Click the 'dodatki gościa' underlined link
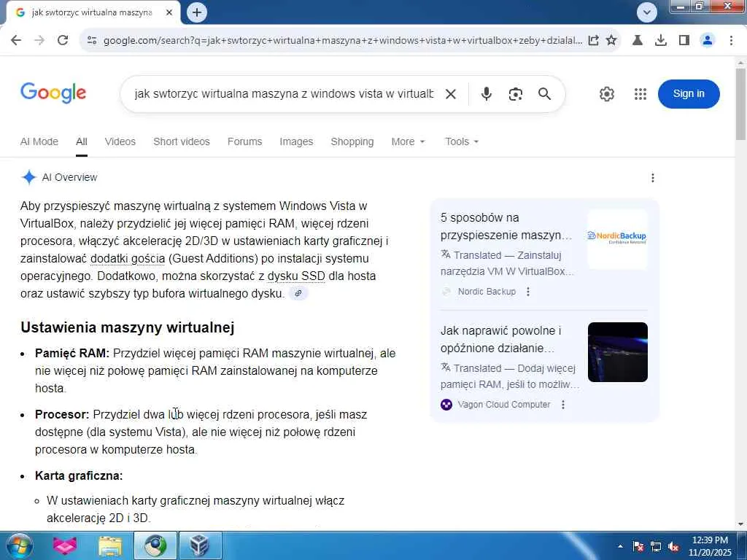This screenshot has width=747, height=560. pos(128,259)
